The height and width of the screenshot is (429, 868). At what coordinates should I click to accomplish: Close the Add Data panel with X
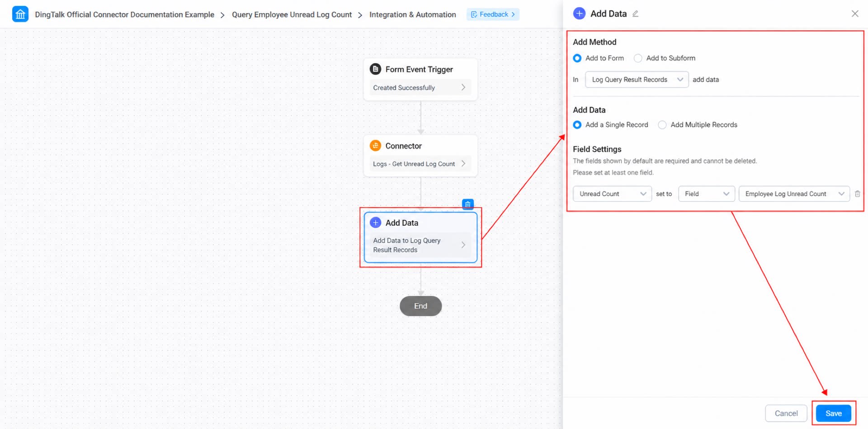(x=855, y=14)
